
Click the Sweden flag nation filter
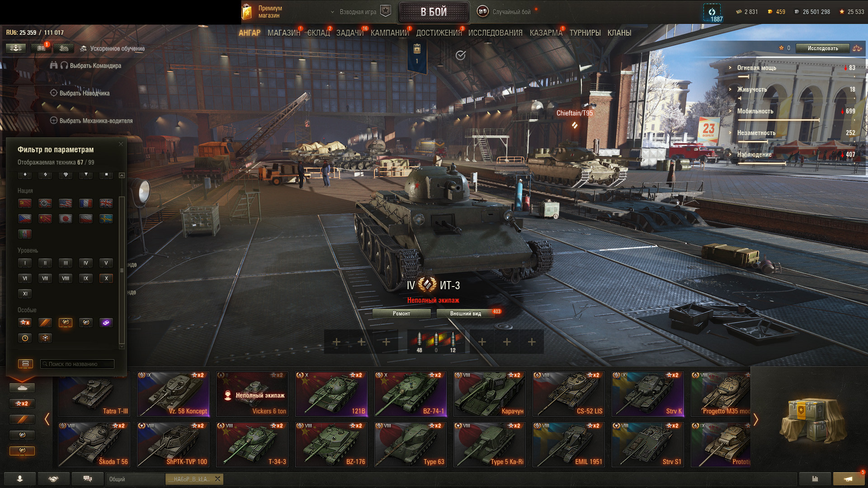point(106,219)
